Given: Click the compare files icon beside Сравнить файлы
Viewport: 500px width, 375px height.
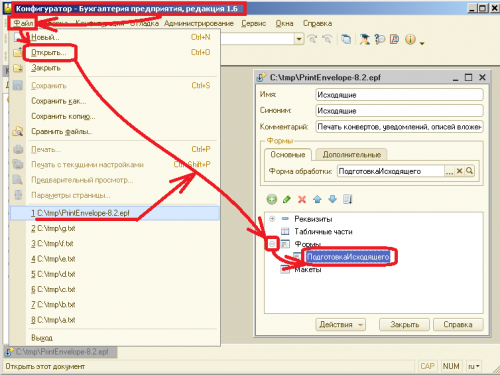Looking at the screenshot, I should pyautogui.click(x=18, y=132).
